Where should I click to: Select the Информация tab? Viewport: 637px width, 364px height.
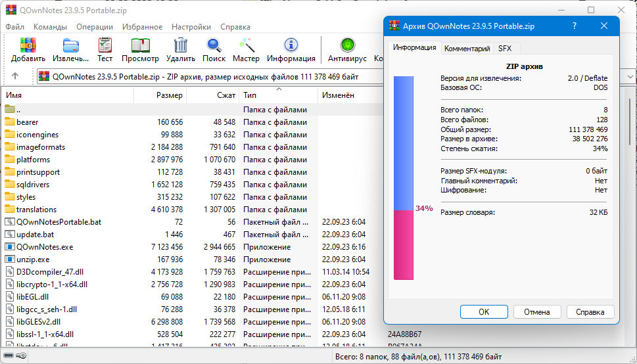coord(414,47)
